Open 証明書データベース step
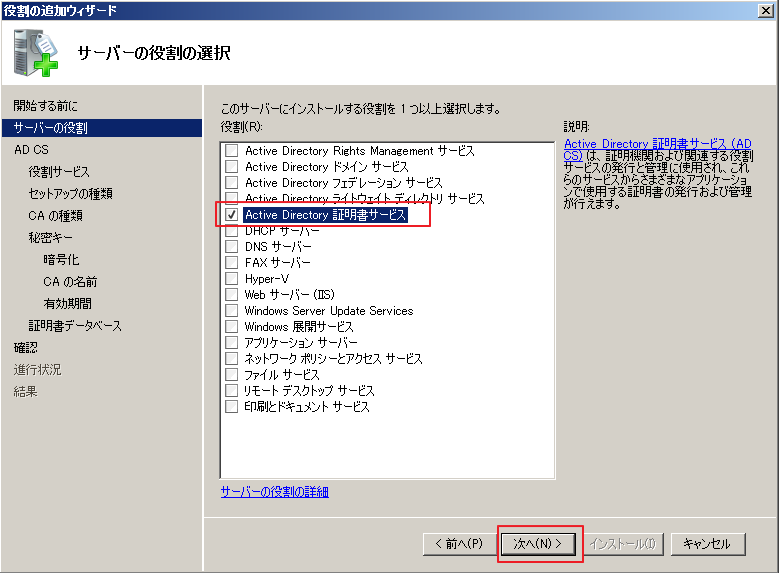The height and width of the screenshot is (573, 779). tap(75, 326)
